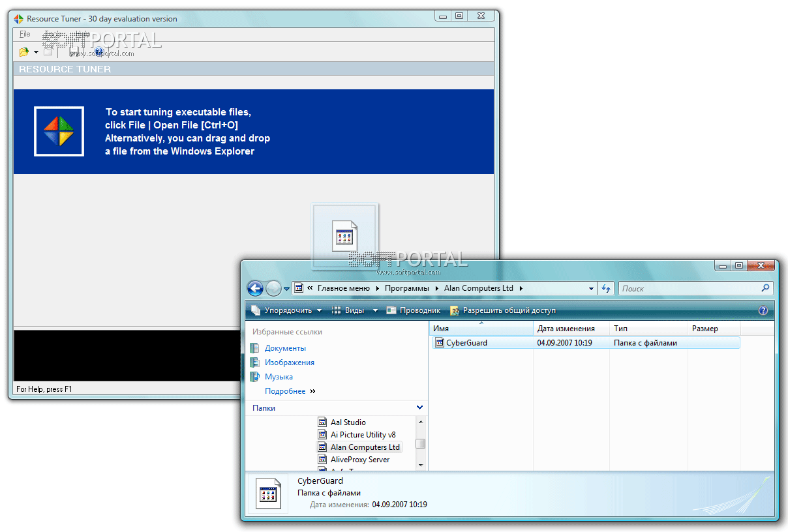
Task: Click the 'Музыка' icon in favorites
Action: [254, 377]
